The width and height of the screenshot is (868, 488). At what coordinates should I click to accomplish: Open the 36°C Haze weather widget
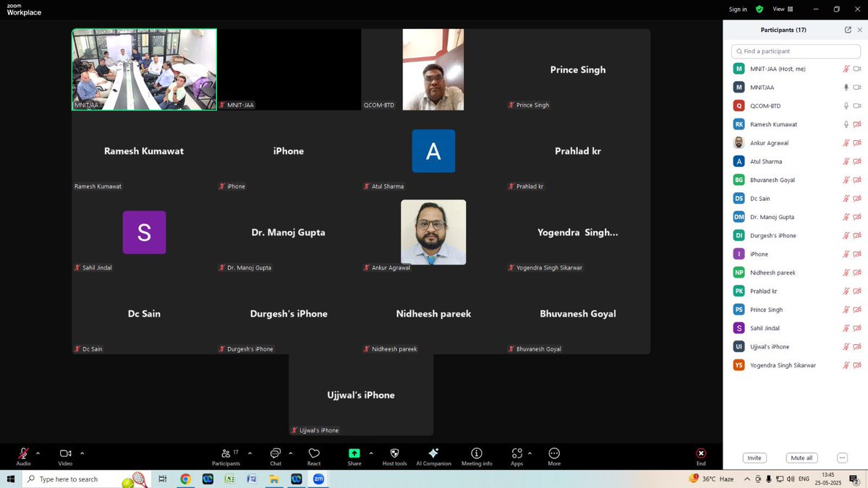click(712, 479)
